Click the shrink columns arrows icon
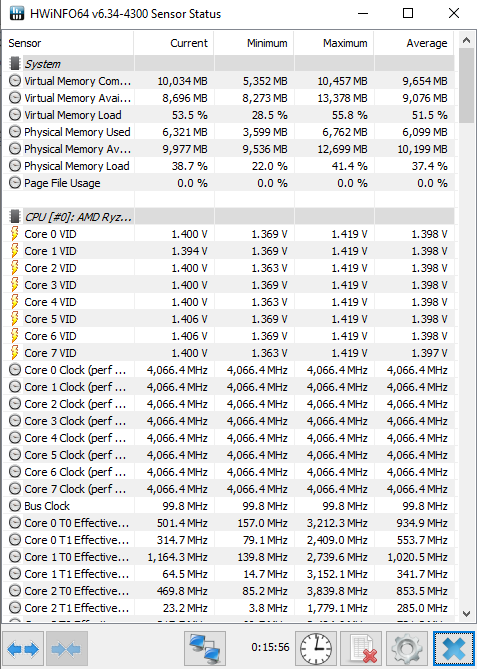The width and height of the screenshot is (477, 669). (x=67, y=649)
